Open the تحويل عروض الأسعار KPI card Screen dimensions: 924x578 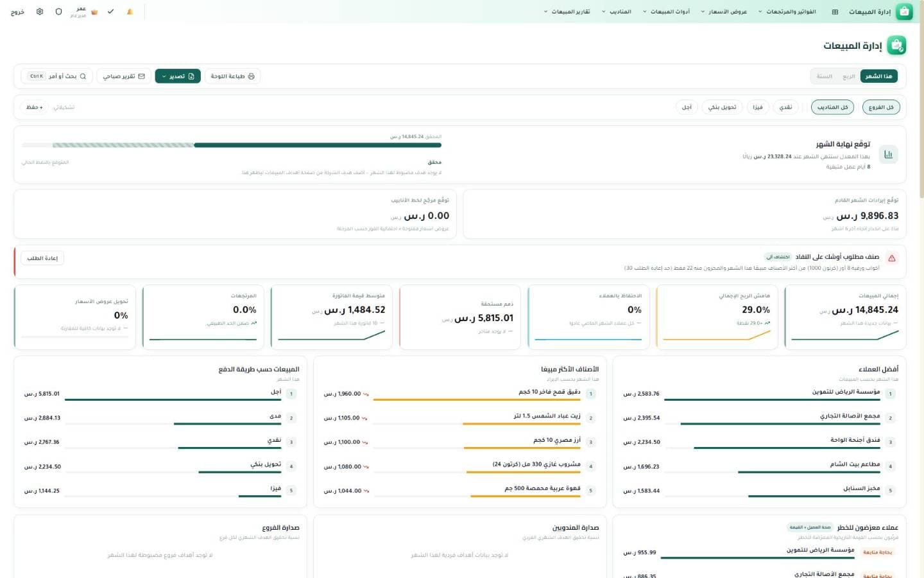pos(75,317)
